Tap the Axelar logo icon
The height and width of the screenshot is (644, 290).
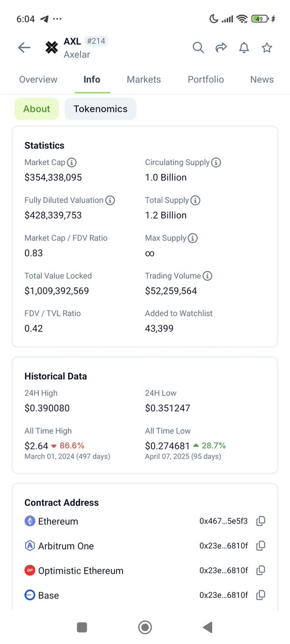coord(52,48)
